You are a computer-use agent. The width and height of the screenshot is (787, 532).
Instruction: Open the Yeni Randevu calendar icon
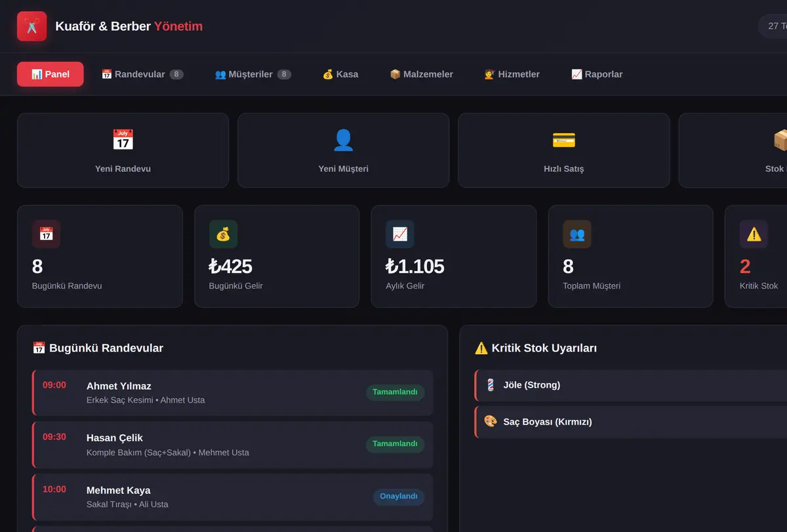click(x=123, y=140)
